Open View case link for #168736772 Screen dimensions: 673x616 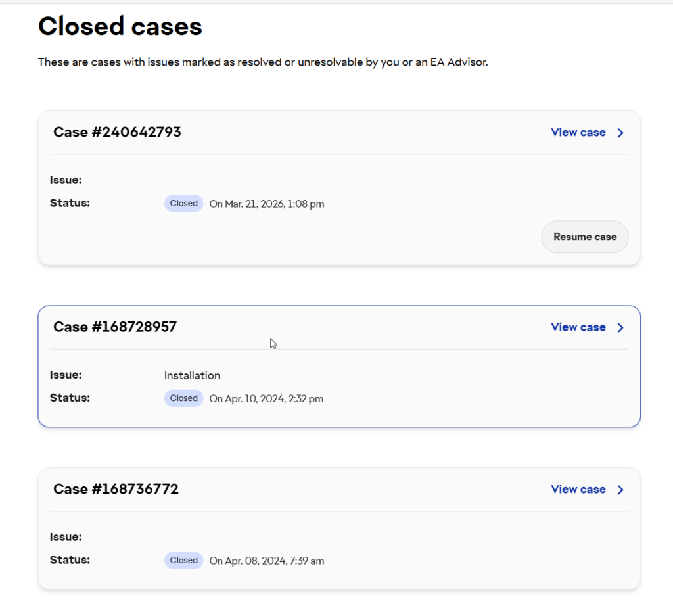578,490
